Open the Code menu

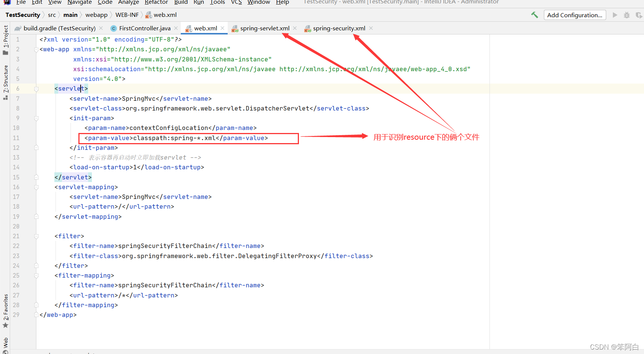[x=105, y=2]
